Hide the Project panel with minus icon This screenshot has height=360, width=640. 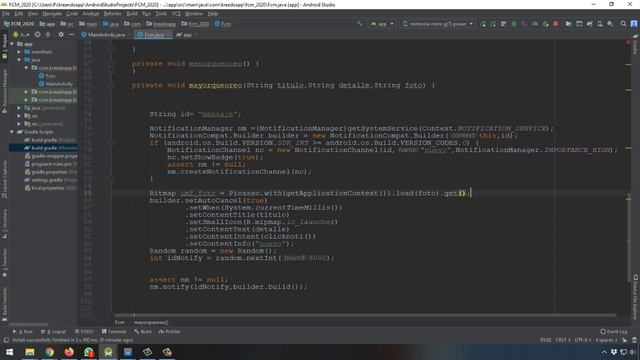[x=71, y=35]
